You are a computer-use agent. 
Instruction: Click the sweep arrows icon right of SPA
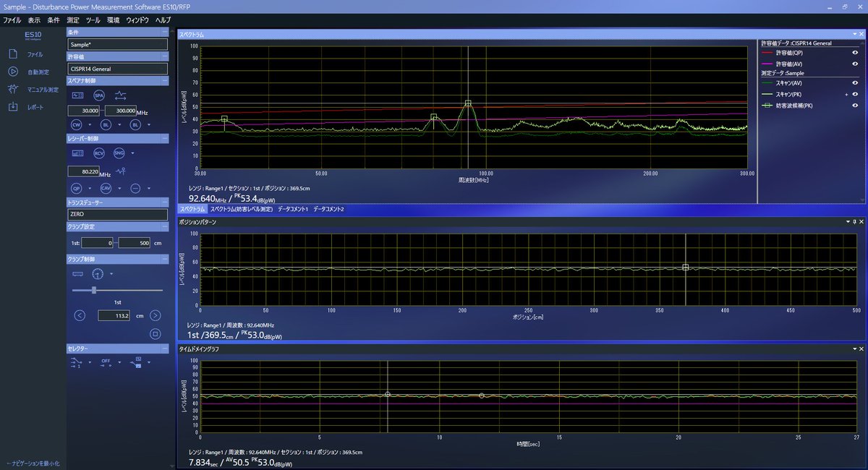(121, 95)
